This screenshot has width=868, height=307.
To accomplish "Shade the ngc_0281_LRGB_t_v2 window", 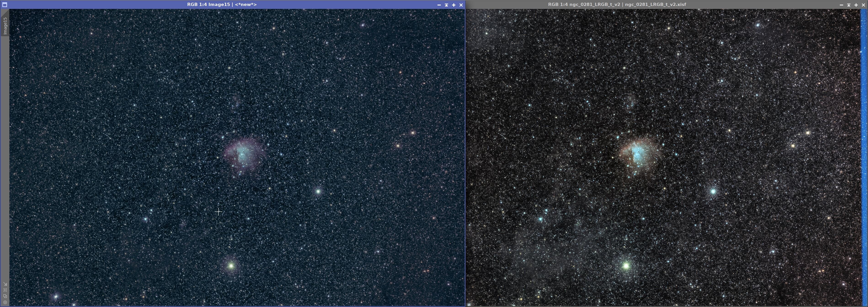I will [849, 5].
